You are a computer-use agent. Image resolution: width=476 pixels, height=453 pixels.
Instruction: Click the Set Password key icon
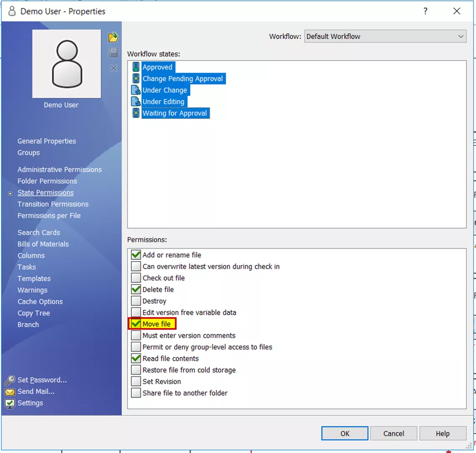click(10, 380)
